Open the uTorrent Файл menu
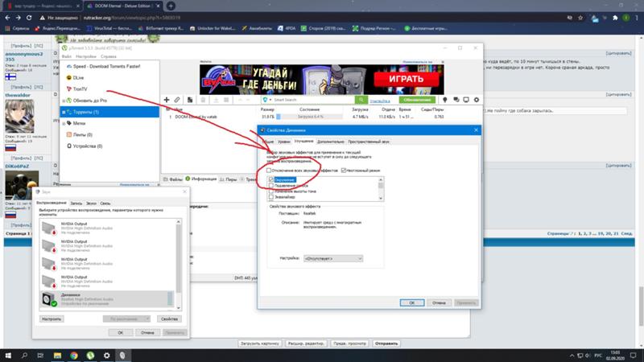 click(x=67, y=56)
